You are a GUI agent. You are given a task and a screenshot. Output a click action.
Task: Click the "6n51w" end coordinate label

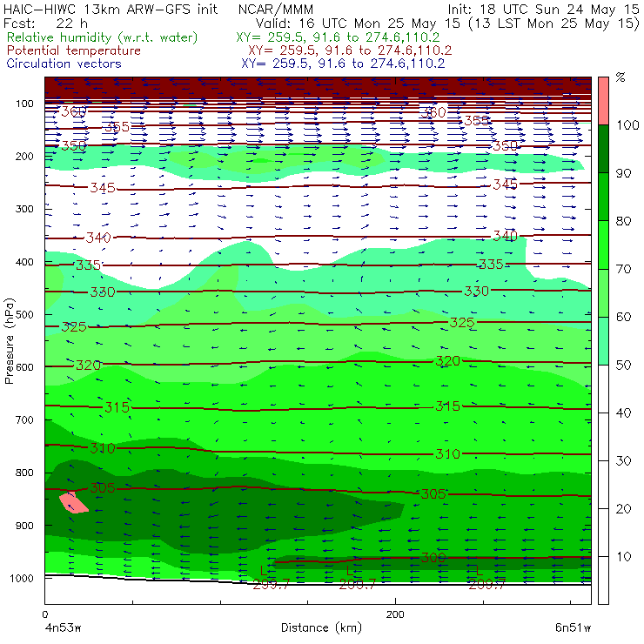pyautogui.click(x=573, y=628)
